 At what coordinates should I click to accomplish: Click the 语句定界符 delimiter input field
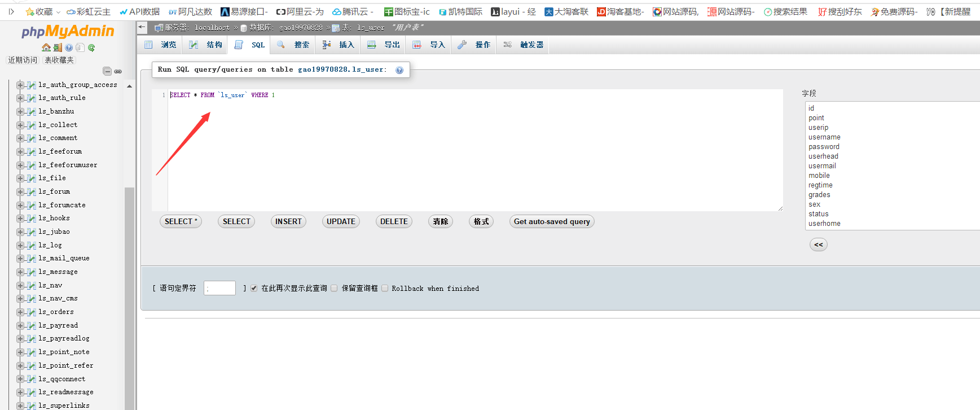coord(219,288)
